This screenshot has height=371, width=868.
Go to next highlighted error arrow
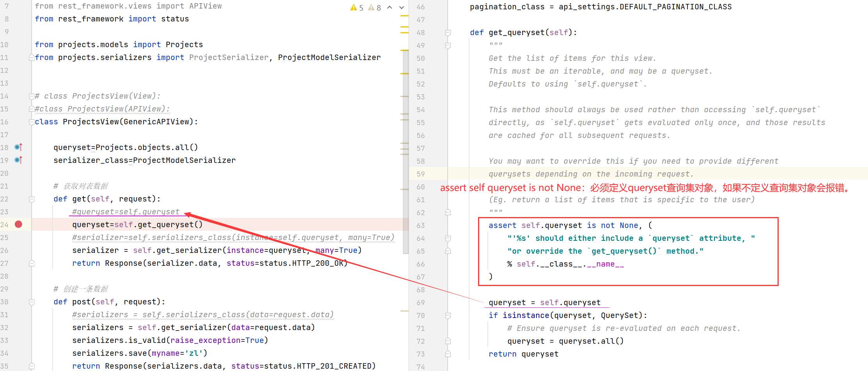402,7
